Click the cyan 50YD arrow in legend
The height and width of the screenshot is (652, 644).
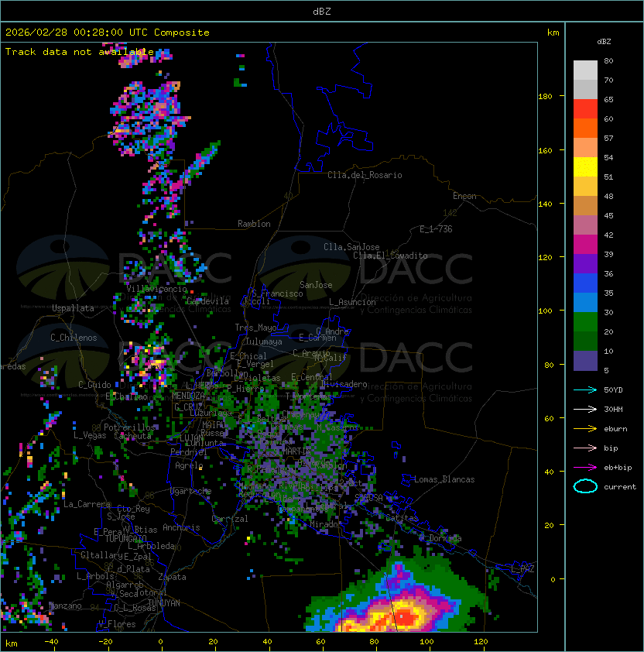point(585,390)
